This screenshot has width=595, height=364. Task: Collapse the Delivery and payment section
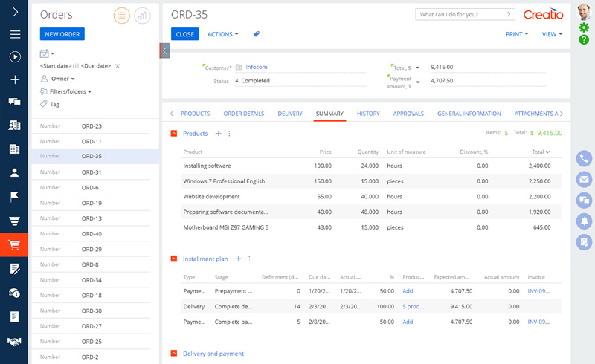tap(174, 354)
